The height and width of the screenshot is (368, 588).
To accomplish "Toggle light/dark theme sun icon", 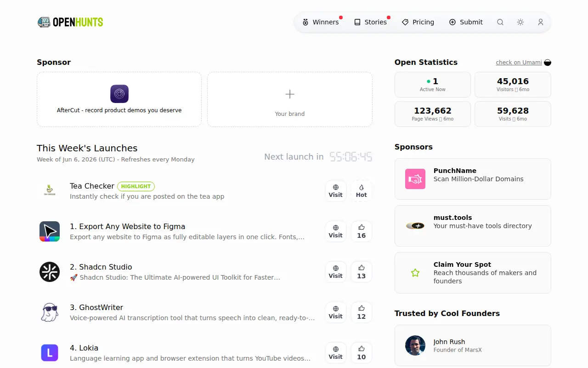I will pos(520,22).
